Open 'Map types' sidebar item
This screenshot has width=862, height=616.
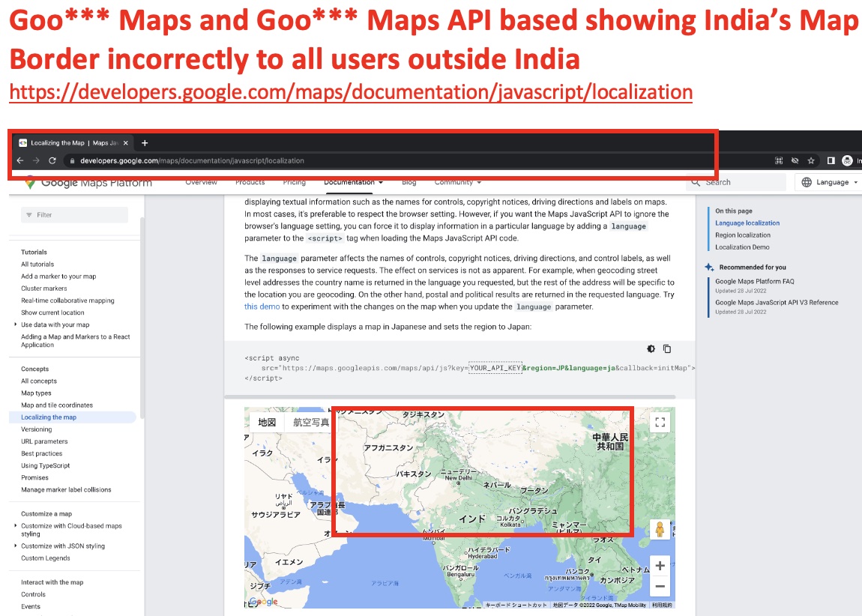point(36,393)
